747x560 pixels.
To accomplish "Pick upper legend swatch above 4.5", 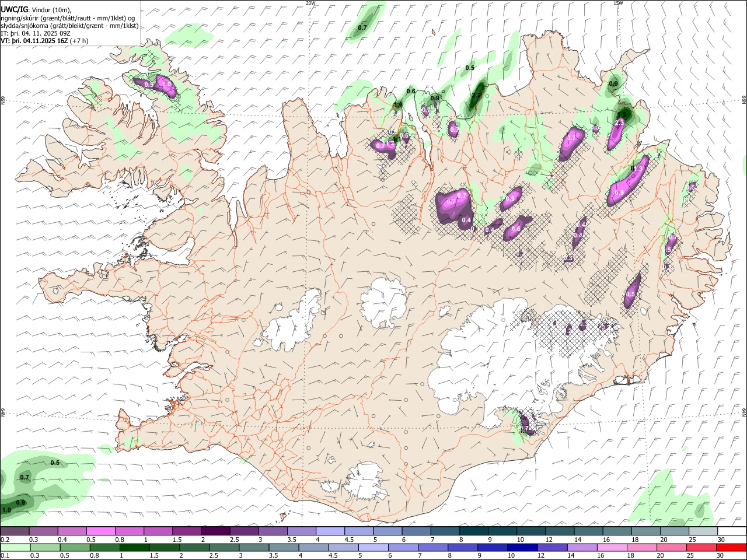I will click(x=358, y=531).
